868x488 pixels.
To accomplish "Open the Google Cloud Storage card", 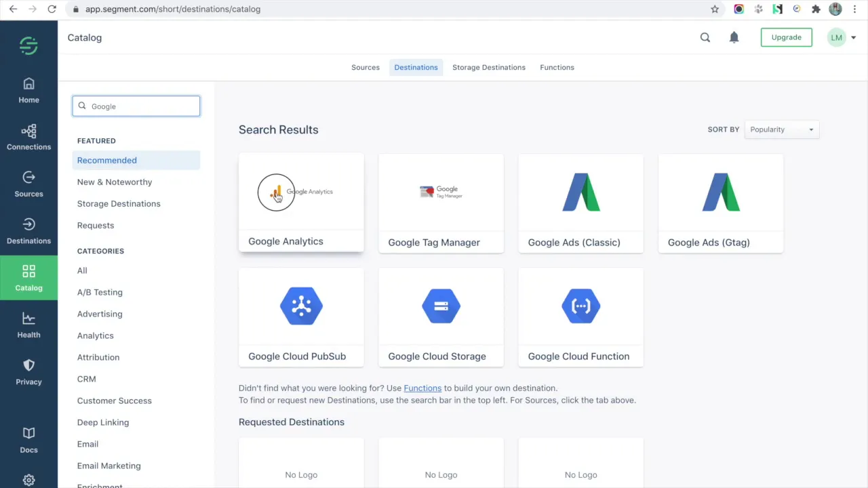I will [x=441, y=317].
